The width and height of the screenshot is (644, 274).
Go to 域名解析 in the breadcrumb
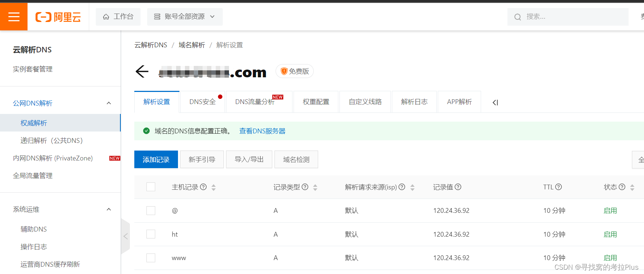(x=192, y=45)
